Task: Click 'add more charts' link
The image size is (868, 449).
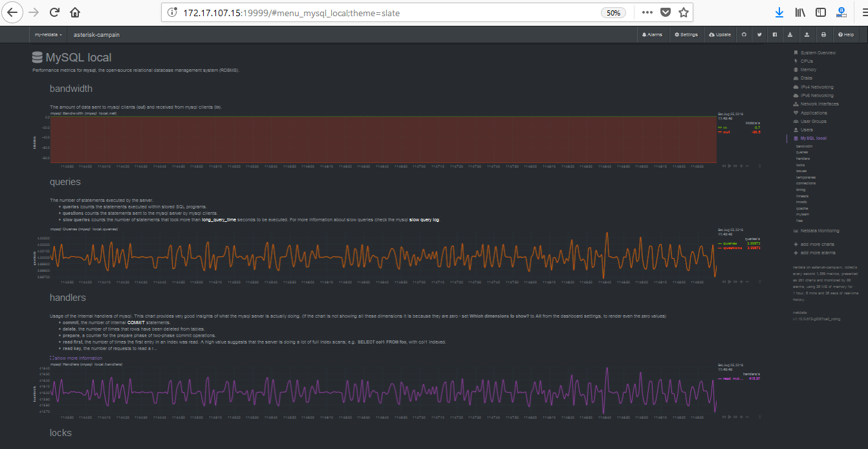Action: click(x=818, y=244)
